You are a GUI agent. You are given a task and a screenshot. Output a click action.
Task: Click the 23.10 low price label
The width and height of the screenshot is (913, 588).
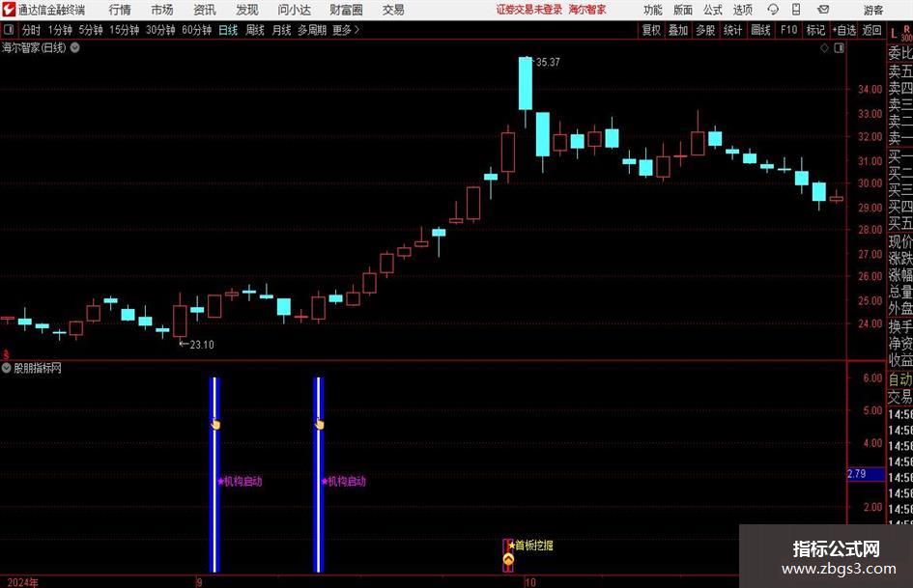click(x=202, y=345)
